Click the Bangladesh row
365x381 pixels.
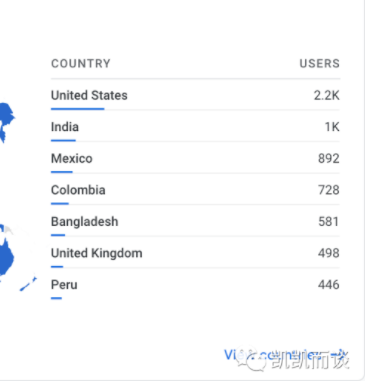tap(195, 222)
